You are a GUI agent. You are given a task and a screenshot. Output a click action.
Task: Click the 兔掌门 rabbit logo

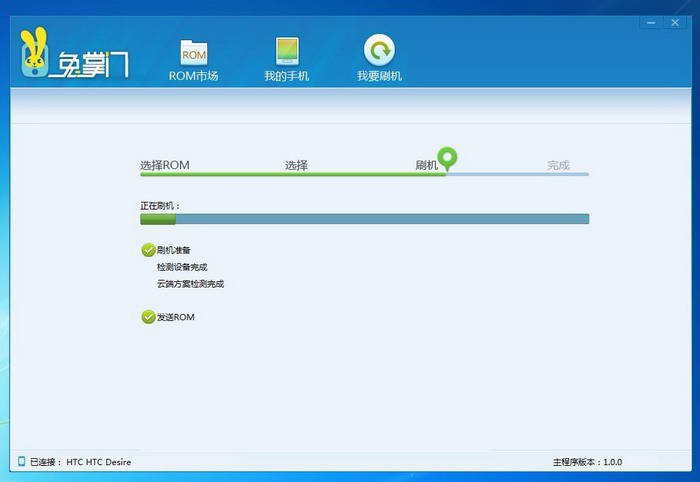tap(75, 53)
